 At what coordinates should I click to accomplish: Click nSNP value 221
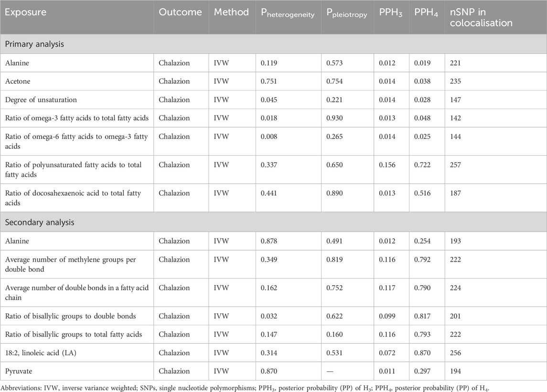455,63
